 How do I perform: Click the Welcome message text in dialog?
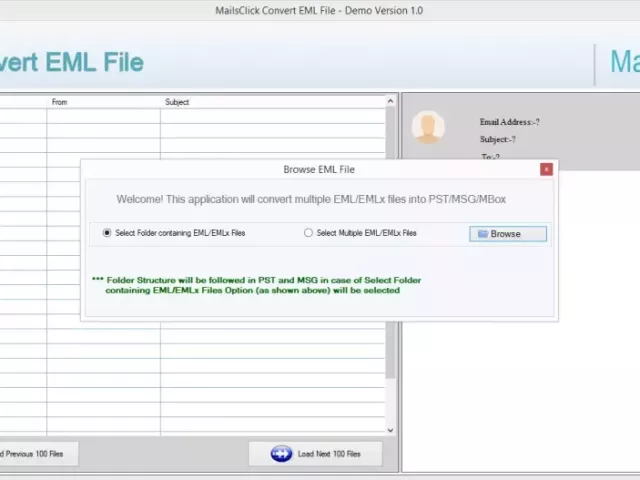[311, 199]
